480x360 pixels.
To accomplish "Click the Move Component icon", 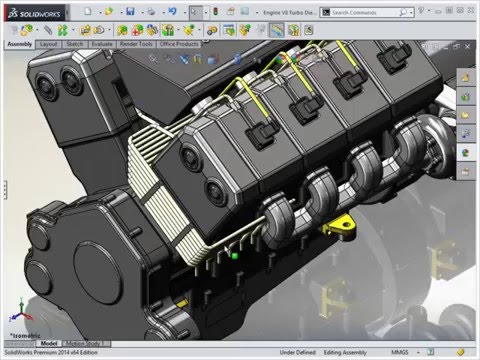I will pyautogui.click(x=99, y=30).
